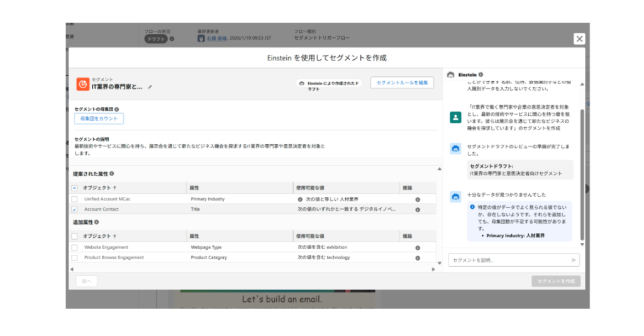This screenshot has height=336, width=644.
Task: Click Primary Industry: 人材業界 bullet in warning
Action: (x=516, y=236)
